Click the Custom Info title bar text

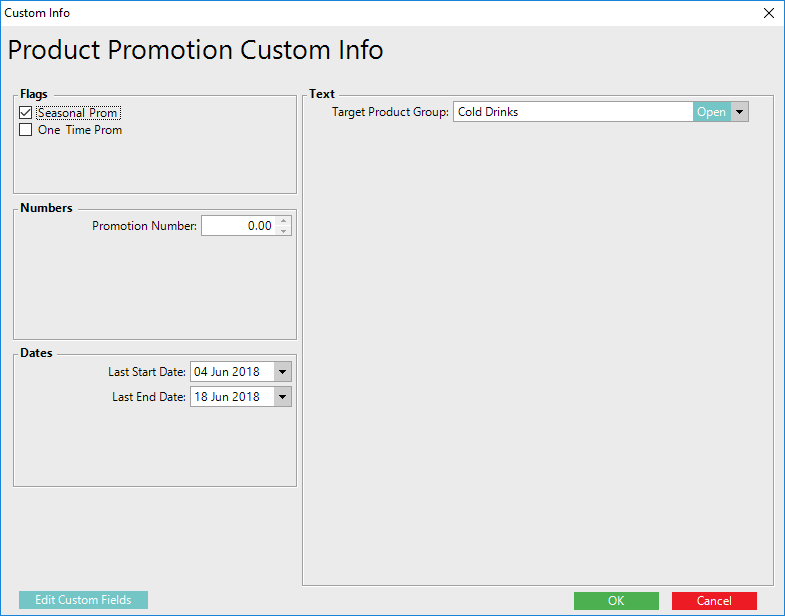38,13
